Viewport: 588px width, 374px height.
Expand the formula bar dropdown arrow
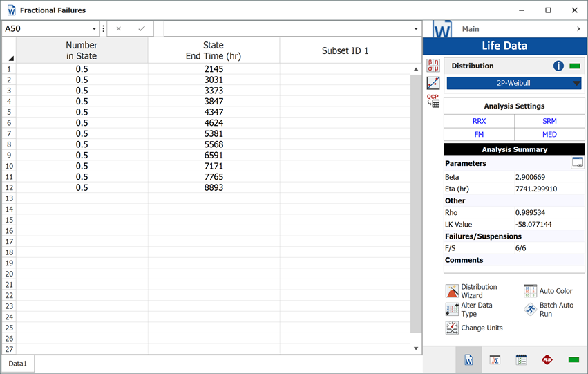415,29
